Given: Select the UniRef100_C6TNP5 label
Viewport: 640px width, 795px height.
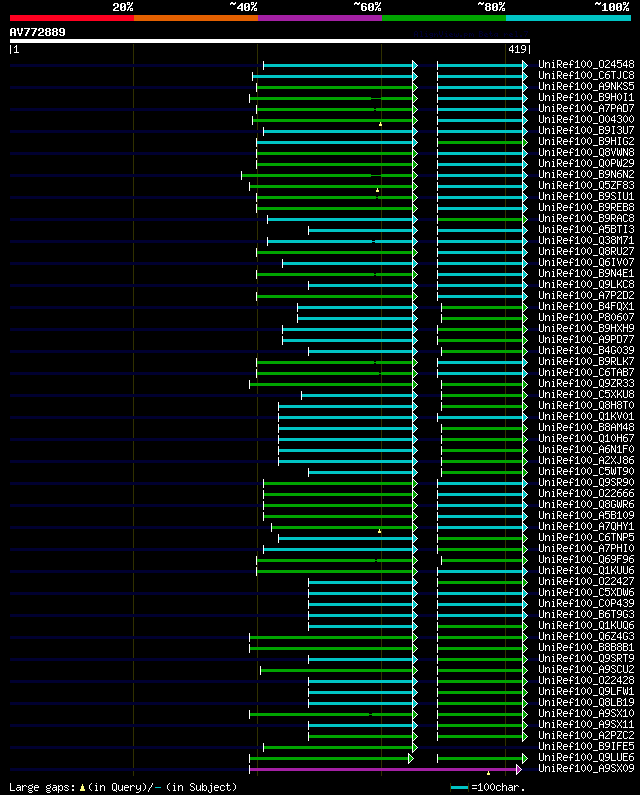Looking at the screenshot, I should click(x=586, y=537).
